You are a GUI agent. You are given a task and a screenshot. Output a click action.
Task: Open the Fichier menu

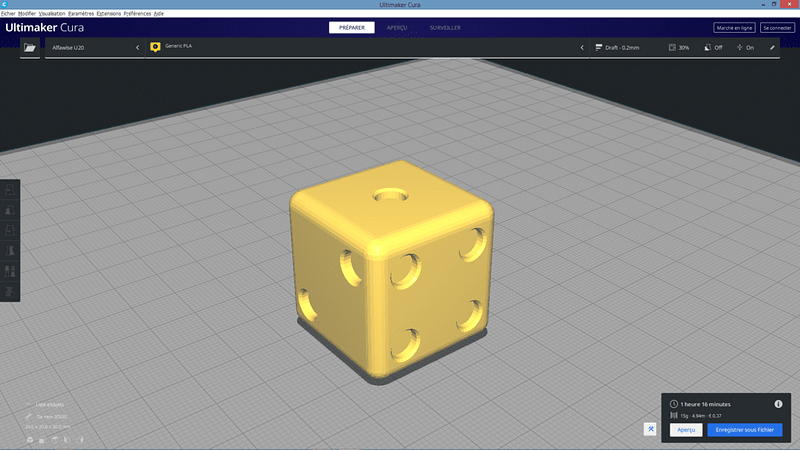8,14
